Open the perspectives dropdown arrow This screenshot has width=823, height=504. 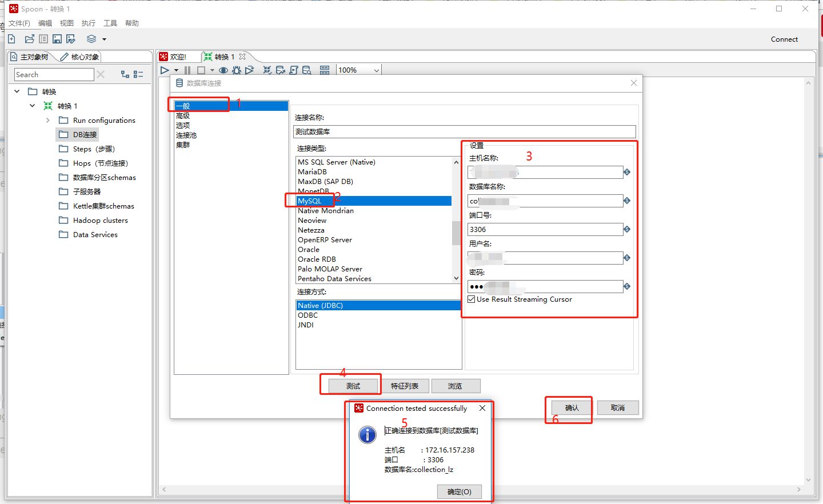click(104, 39)
